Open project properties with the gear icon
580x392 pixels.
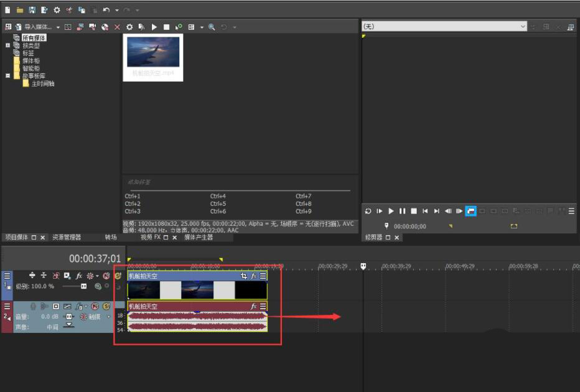(x=57, y=10)
